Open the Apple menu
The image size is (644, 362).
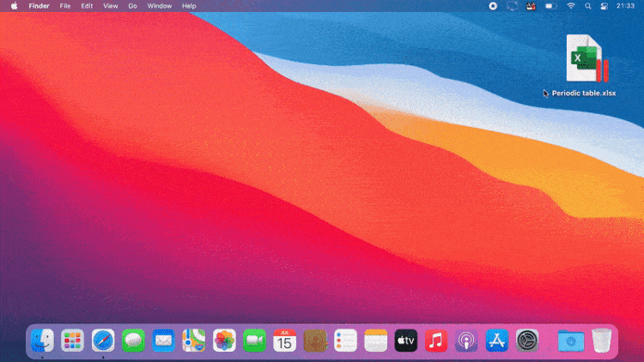(x=14, y=6)
